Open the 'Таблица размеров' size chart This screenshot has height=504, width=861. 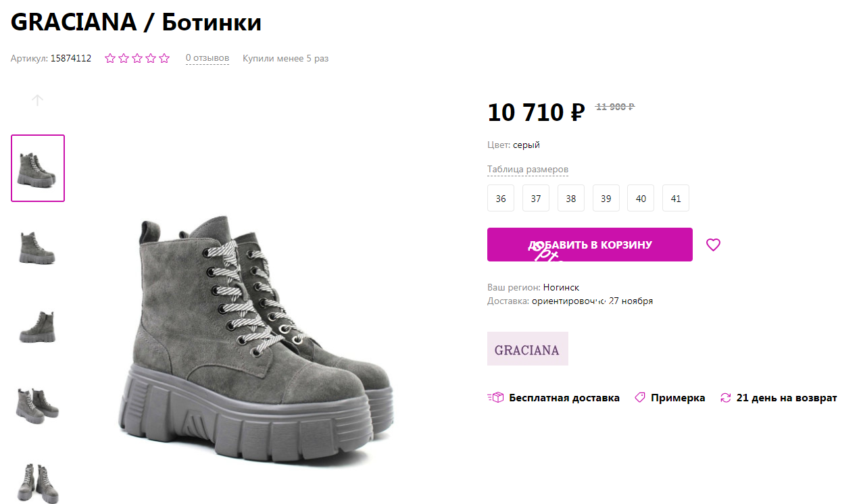(528, 169)
